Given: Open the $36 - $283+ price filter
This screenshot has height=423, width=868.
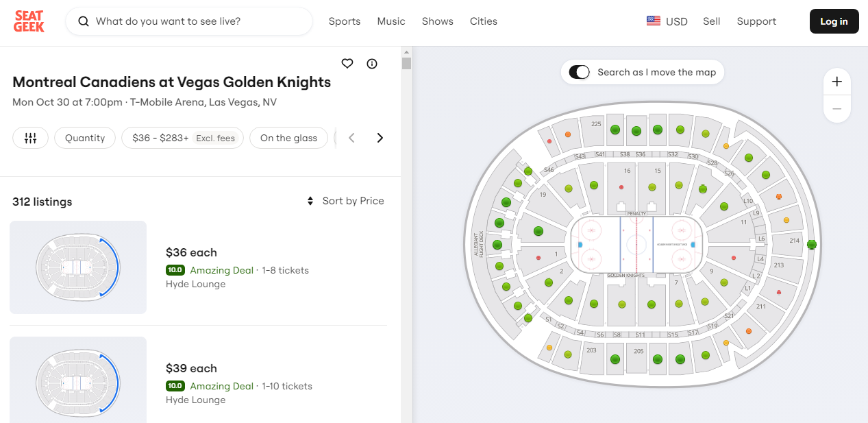Looking at the screenshot, I should pyautogui.click(x=182, y=138).
